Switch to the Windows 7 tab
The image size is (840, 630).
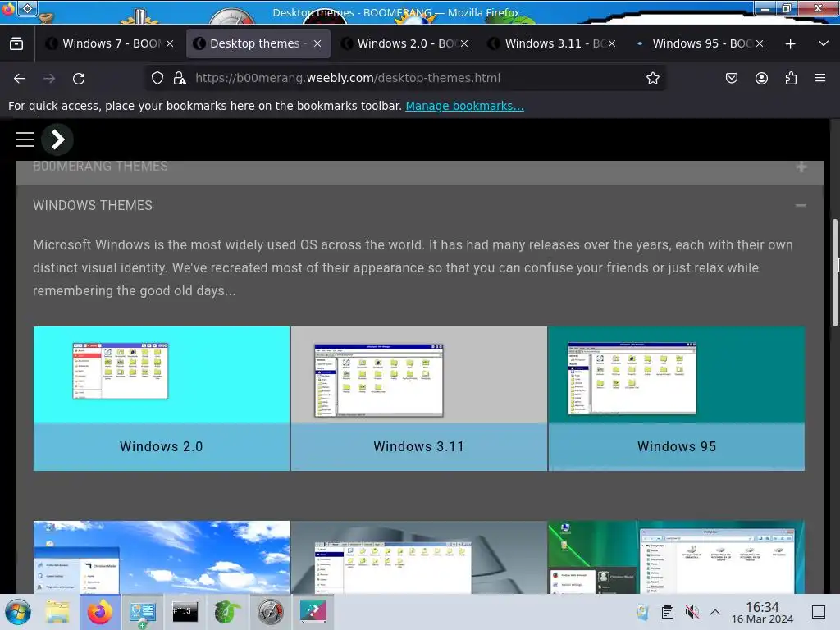point(110,43)
